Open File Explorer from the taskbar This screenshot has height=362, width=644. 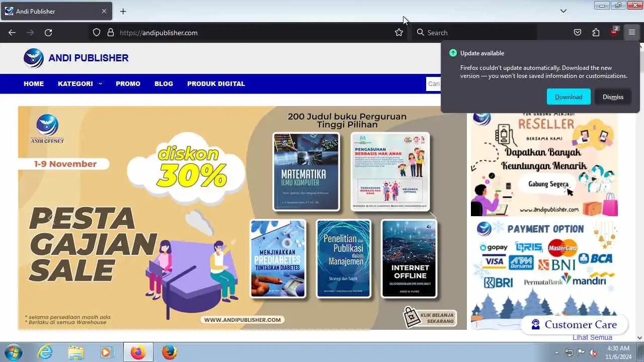click(76, 352)
